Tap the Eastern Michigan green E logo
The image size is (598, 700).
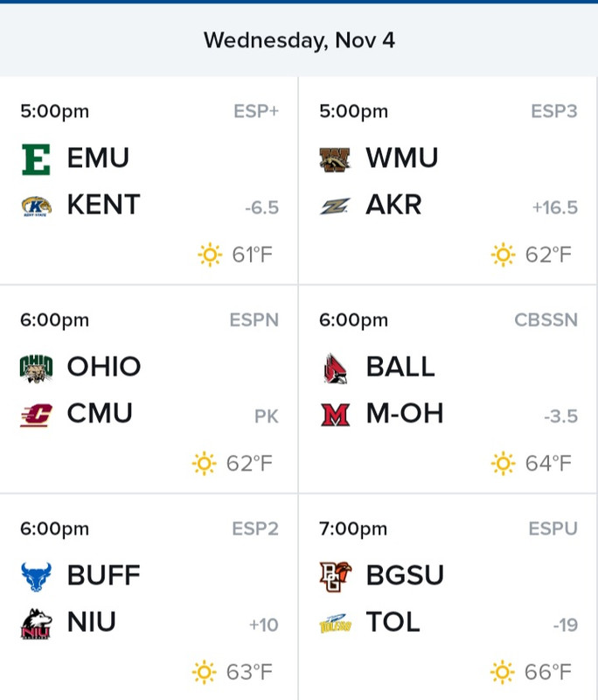tap(36, 159)
